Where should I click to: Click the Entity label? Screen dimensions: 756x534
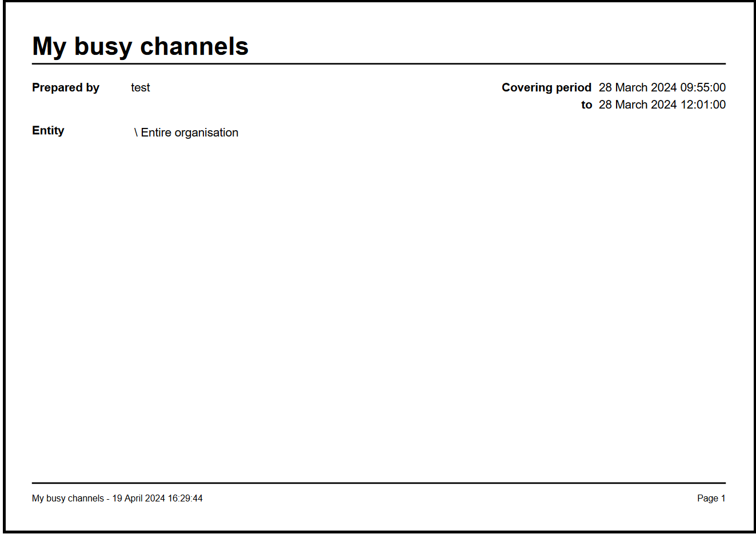click(48, 130)
